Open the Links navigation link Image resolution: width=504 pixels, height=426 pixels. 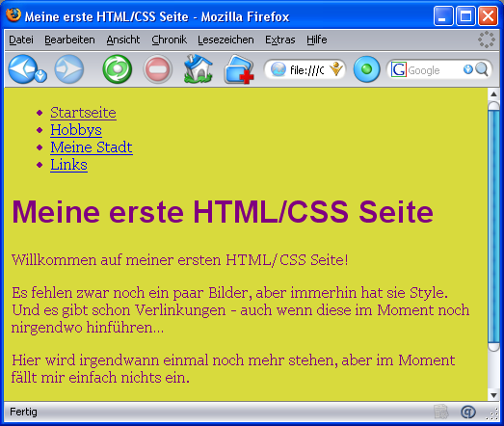(x=68, y=165)
